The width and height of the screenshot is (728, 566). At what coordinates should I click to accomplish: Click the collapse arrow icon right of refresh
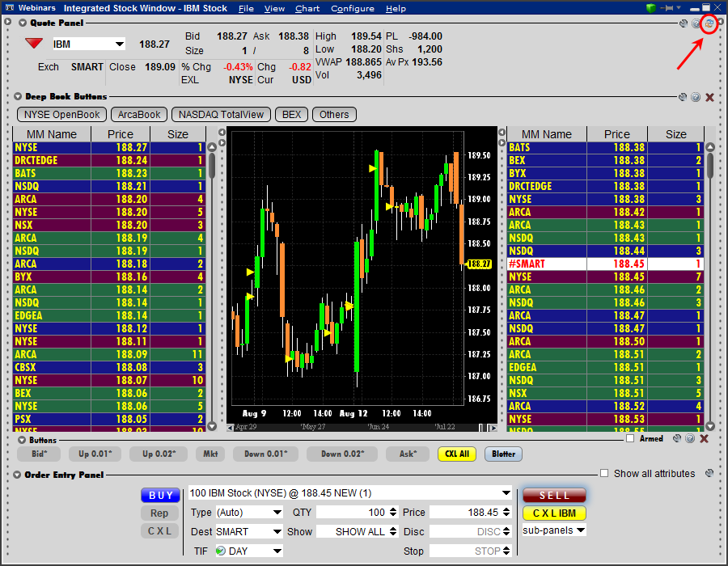point(721,22)
